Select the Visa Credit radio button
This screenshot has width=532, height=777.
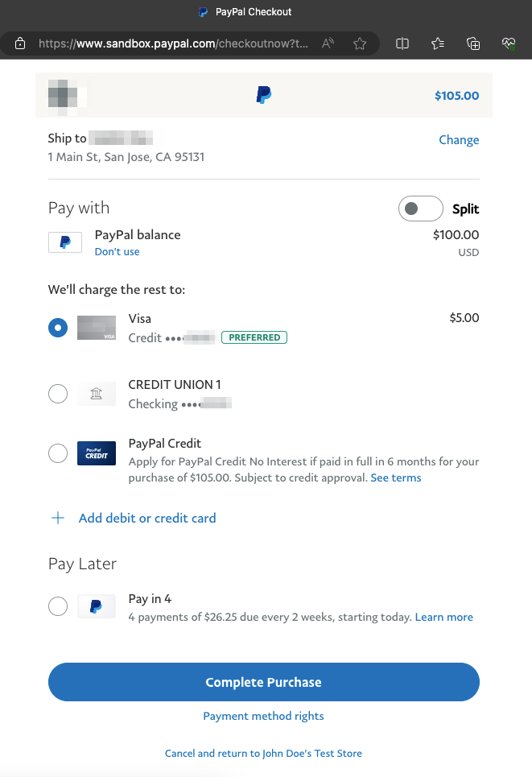[58, 328]
